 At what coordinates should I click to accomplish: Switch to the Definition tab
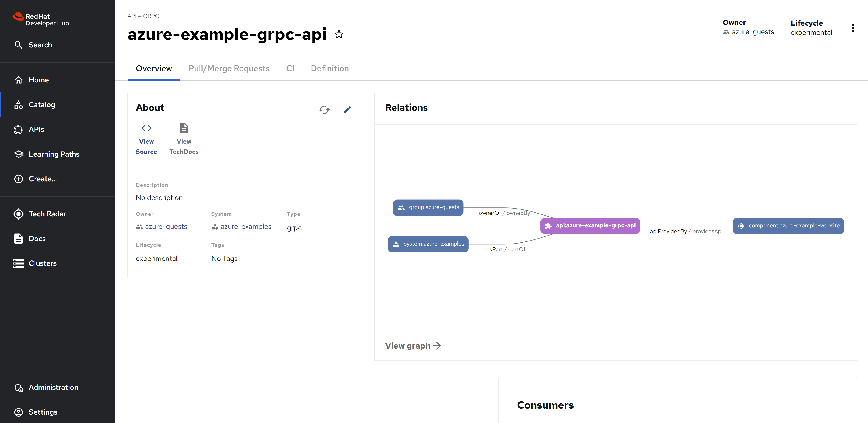click(330, 68)
